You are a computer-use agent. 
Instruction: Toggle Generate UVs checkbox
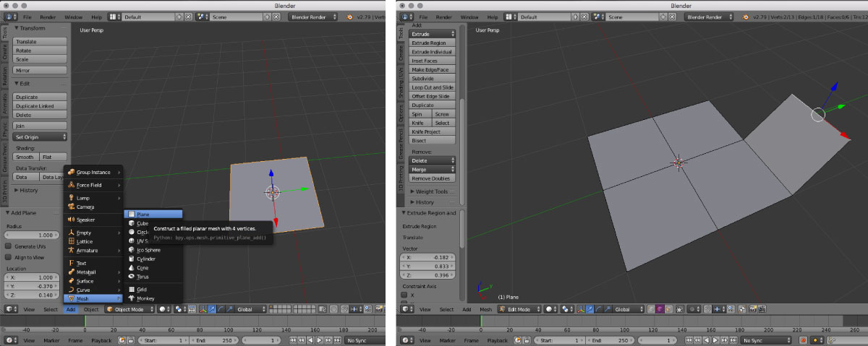tap(9, 246)
